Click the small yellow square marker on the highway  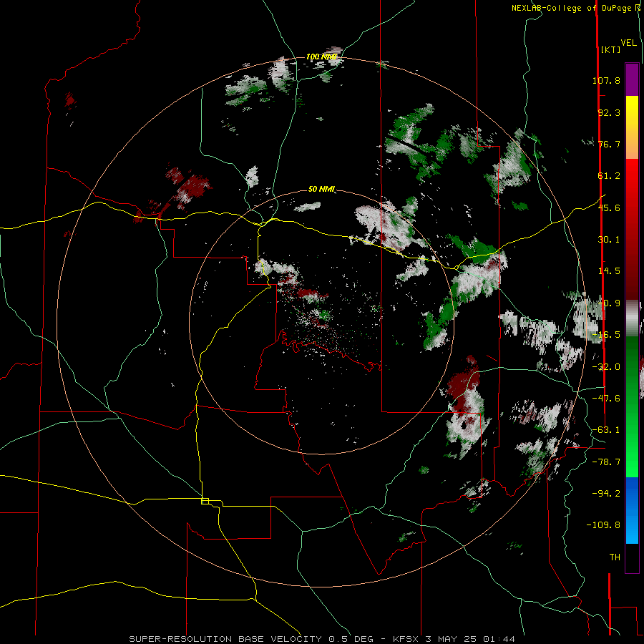pos(205,501)
